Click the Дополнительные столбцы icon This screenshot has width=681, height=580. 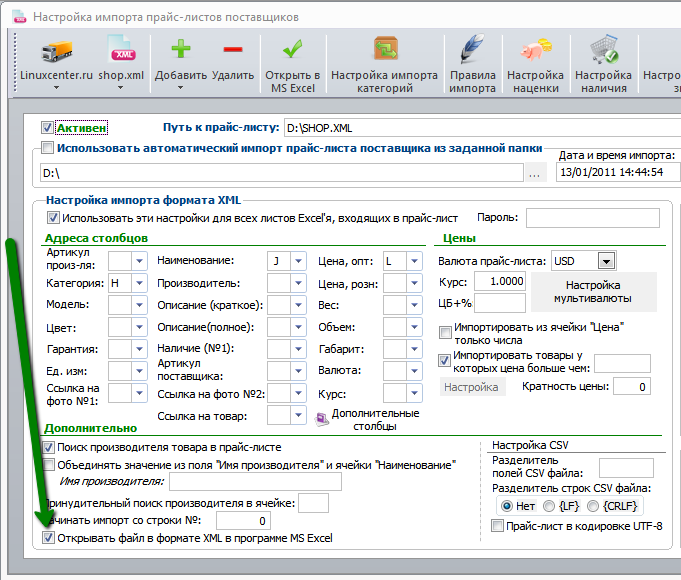click(x=321, y=419)
